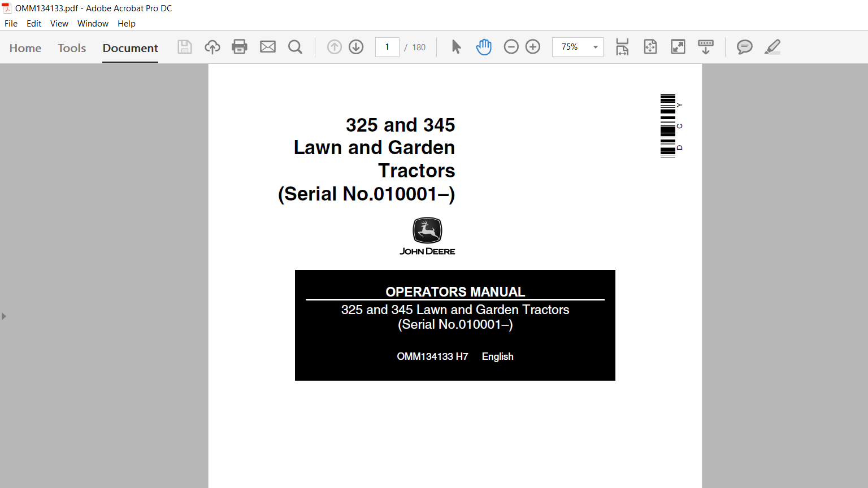Expand the left navigation pane arrow
This screenshot has height=488, width=868.
[x=4, y=316]
